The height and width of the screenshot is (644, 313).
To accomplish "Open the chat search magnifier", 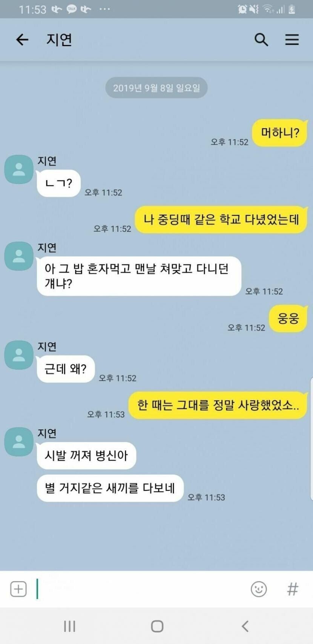I will tap(261, 40).
